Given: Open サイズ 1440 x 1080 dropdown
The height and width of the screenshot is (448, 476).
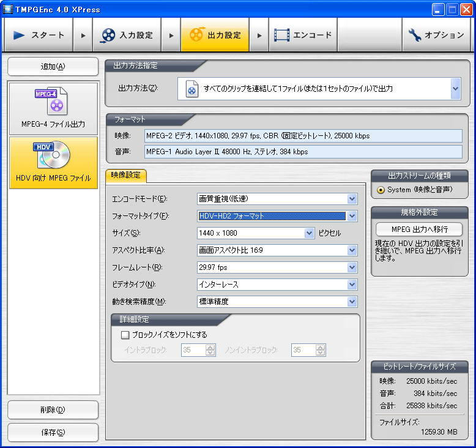Looking at the screenshot, I should click(x=309, y=233).
